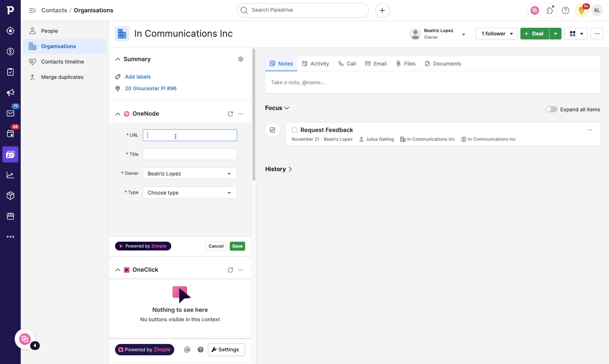The width and height of the screenshot is (609, 364).
Task: Open OneClick Settings button
Action: click(226, 350)
